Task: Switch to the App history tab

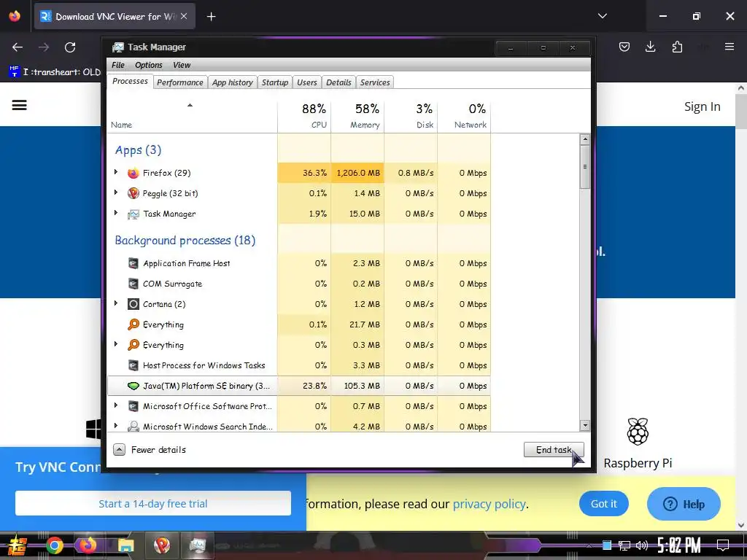Action: pyautogui.click(x=233, y=82)
